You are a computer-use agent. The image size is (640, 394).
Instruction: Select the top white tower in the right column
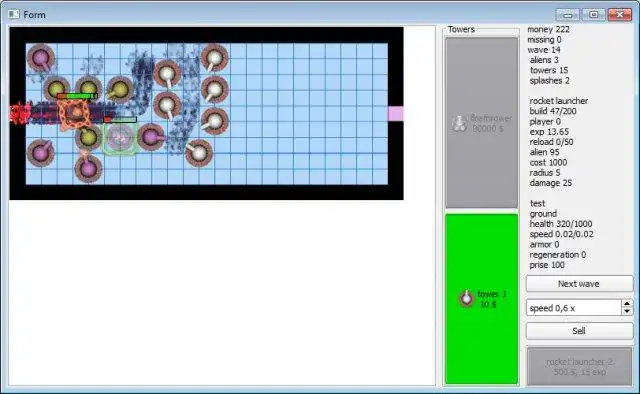pyautogui.click(x=215, y=58)
